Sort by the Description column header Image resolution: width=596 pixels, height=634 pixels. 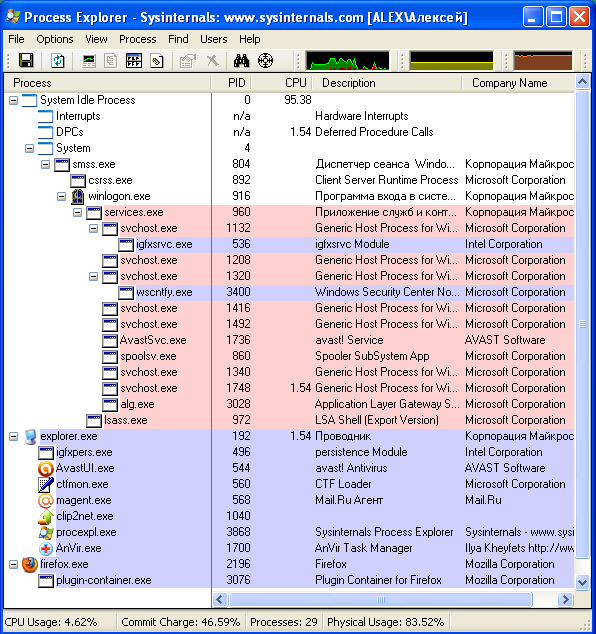(387, 83)
